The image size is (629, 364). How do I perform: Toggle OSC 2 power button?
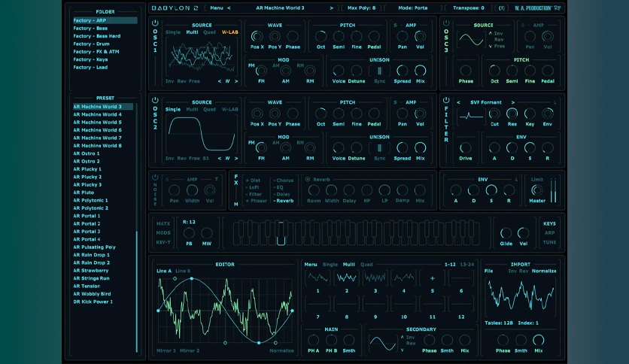click(155, 100)
